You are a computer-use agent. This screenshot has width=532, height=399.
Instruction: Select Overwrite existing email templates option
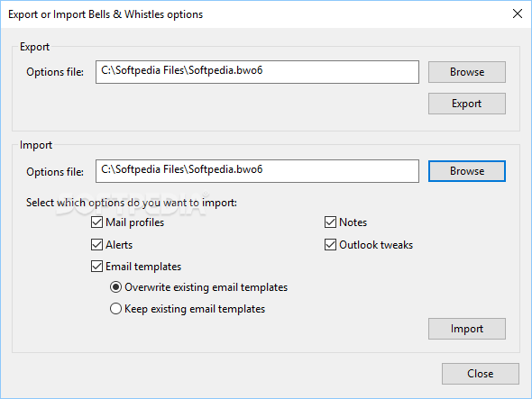[115, 287]
